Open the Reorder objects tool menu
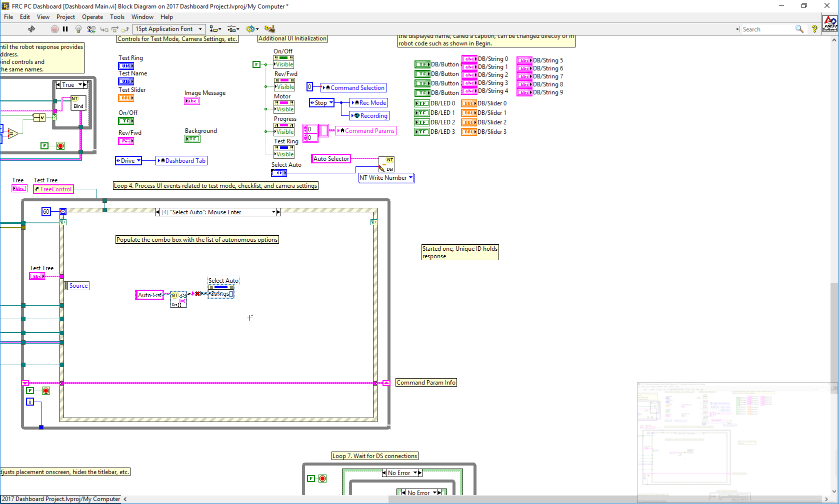839x504 pixels. coord(252,29)
